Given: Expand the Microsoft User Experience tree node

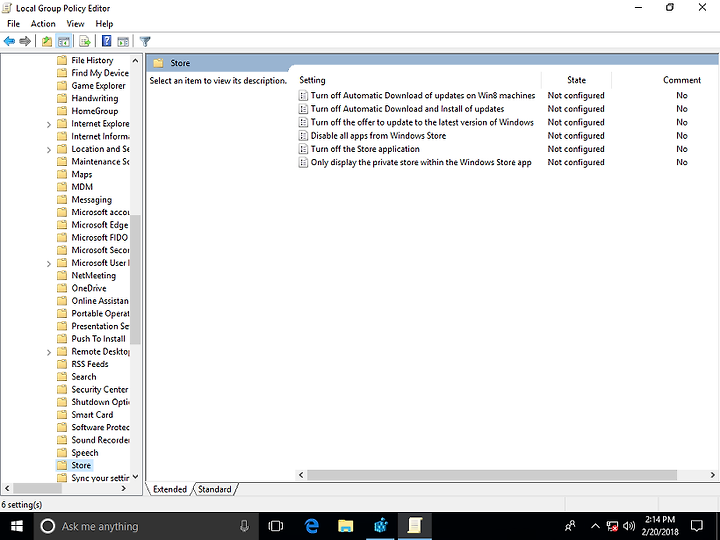Looking at the screenshot, I should click(49, 263).
